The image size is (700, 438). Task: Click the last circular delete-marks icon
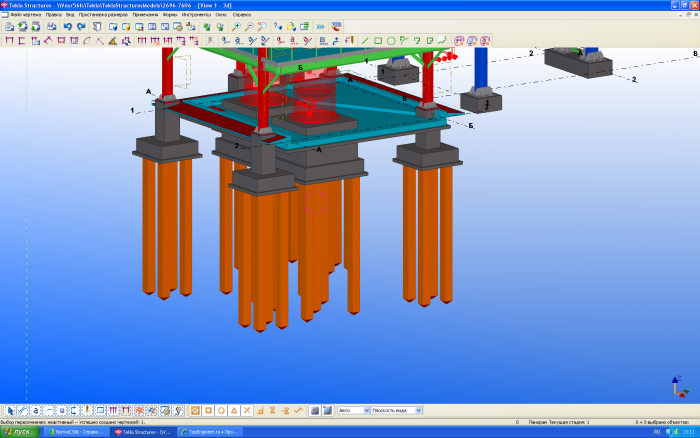tap(485, 41)
